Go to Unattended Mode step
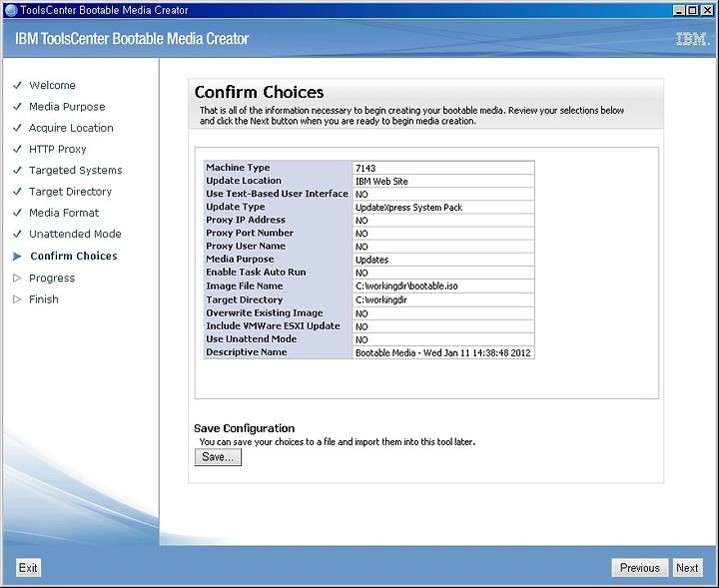The image size is (719, 588). pyautogui.click(x=75, y=234)
